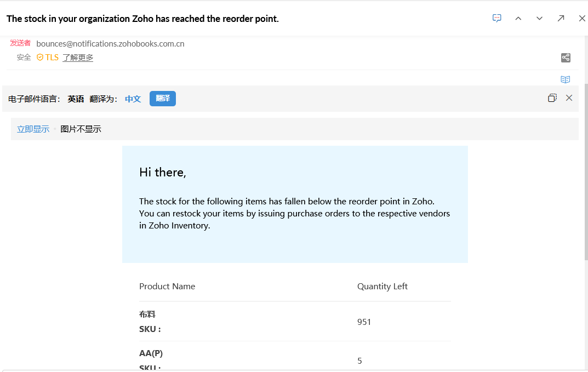Enable reading mode via book icon
588x372 pixels.
(566, 79)
